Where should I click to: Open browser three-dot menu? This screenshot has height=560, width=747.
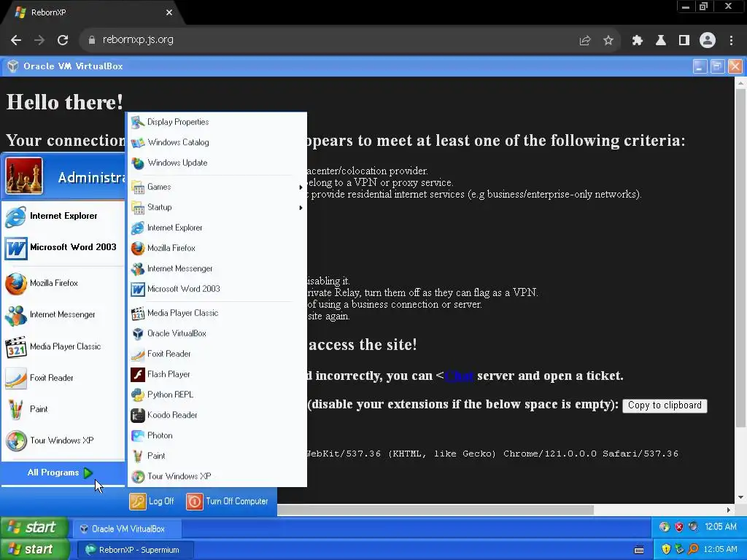click(731, 41)
